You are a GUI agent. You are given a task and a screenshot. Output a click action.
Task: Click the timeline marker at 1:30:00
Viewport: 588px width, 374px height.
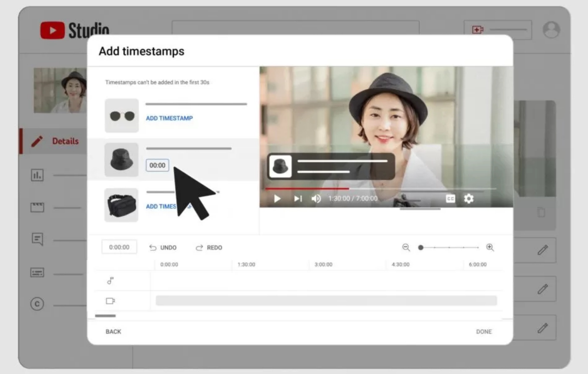pos(245,264)
